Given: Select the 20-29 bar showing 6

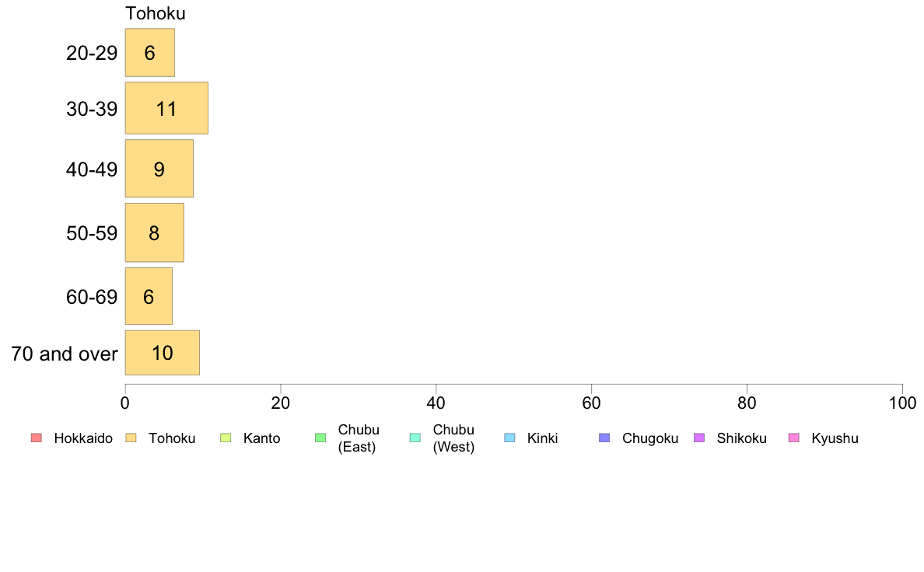Looking at the screenshot, I should click(149, 52).
